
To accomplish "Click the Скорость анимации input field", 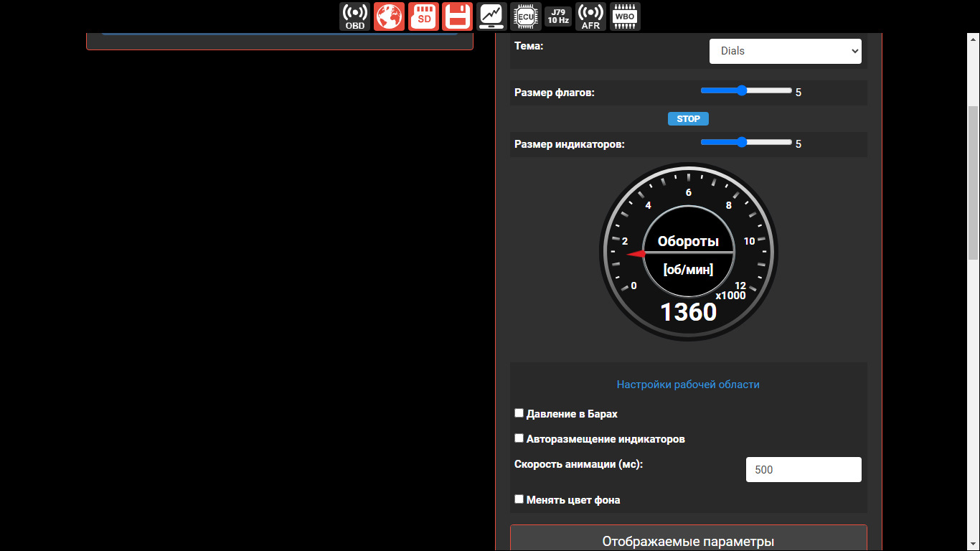I will click(x=804, y=470).
